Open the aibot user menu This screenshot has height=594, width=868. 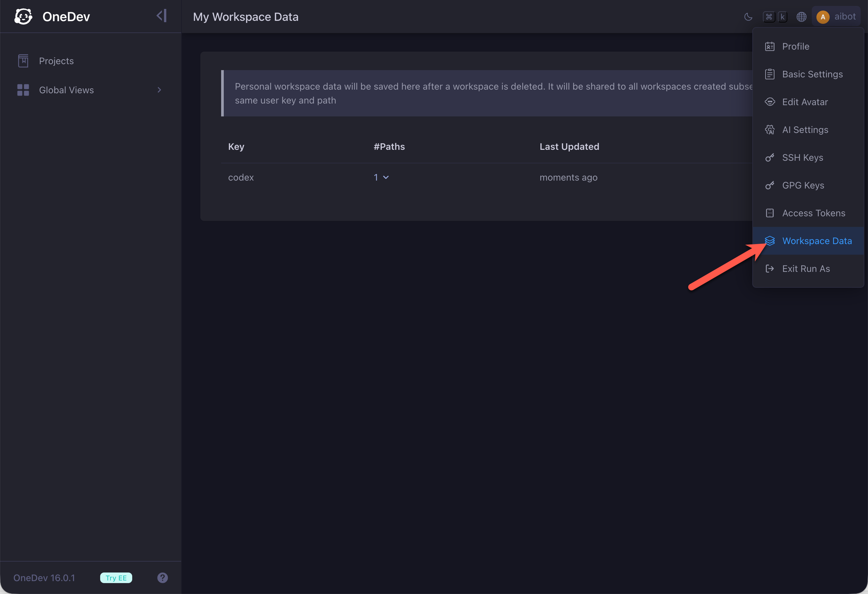coord(836,17)
